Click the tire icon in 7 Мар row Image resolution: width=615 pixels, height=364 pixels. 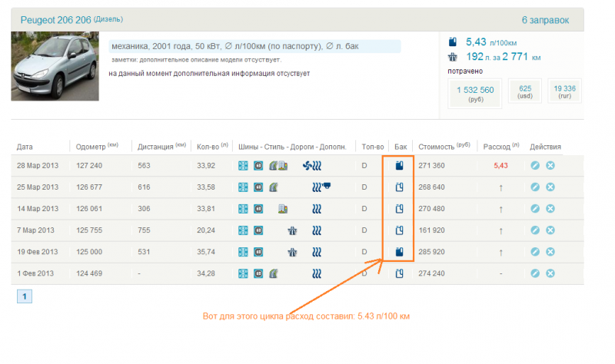pyautogui.click(x=243, y=230)
